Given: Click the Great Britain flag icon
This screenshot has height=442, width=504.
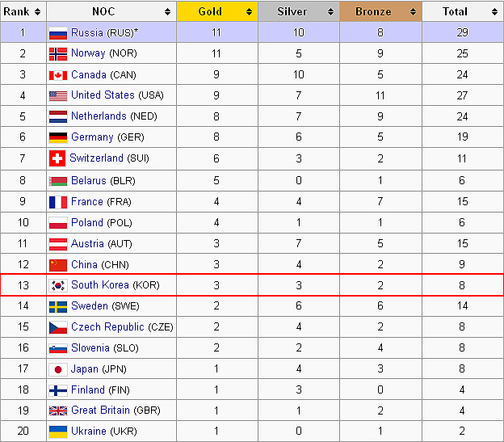Looking at the screenshot, I should [58, 410].
